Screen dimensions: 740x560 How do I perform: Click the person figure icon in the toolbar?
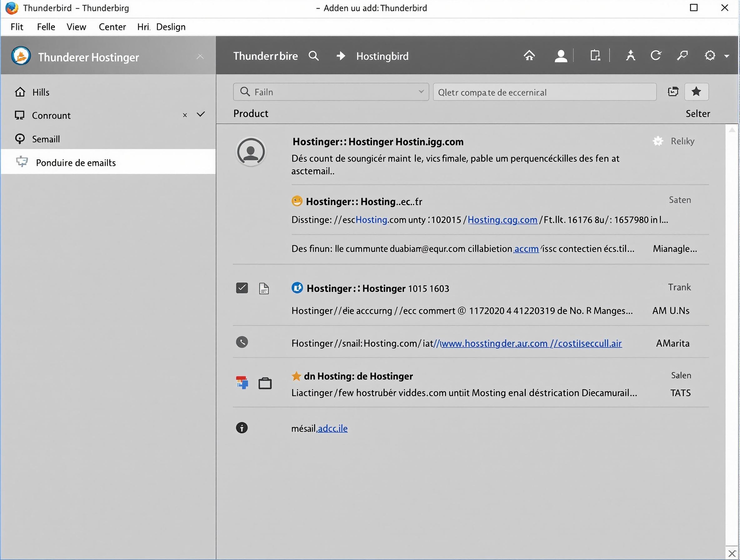[x=630, y=55]
